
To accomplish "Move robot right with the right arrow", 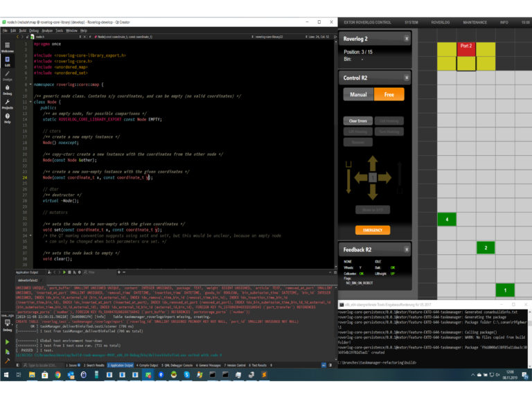I will coord(384,177).
